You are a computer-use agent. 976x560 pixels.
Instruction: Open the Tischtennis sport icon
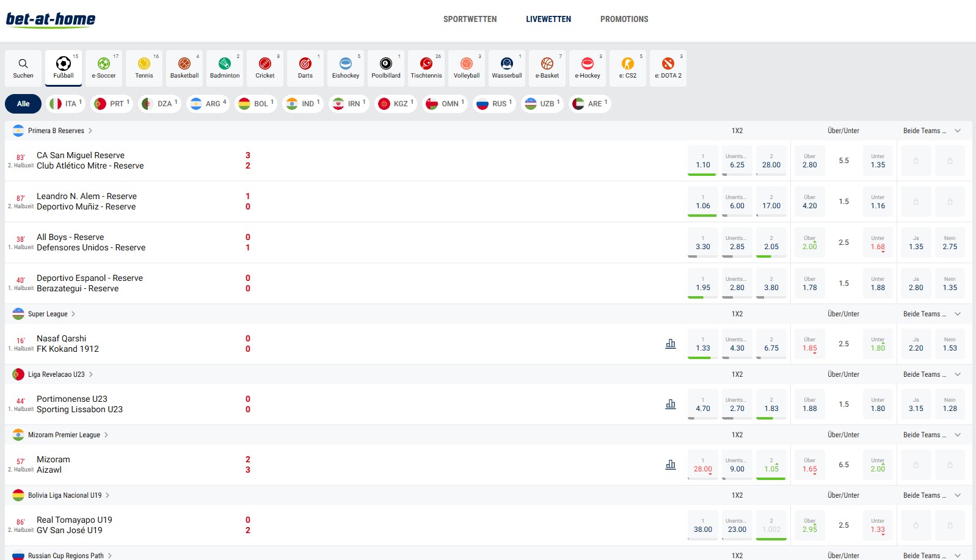pos(426,68)
